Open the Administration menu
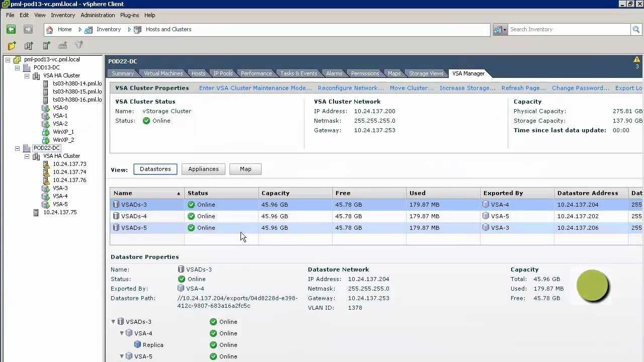Viewport: 644px width, 362px height. (98, 15)
